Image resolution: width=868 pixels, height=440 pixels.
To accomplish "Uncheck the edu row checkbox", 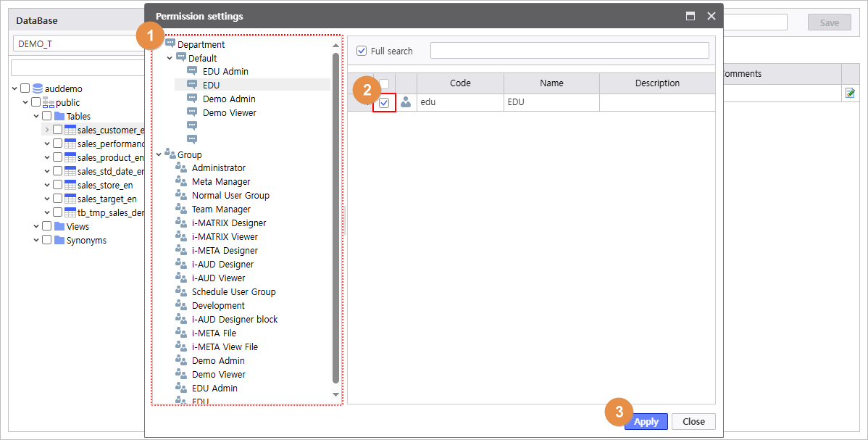I will click(384, 103).
